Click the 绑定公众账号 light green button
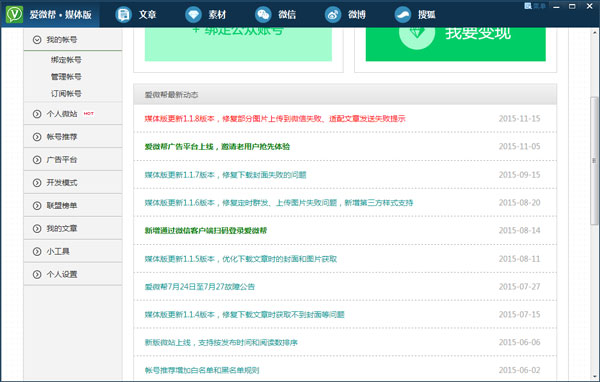The image size is (600, 382). coord(238,44)
